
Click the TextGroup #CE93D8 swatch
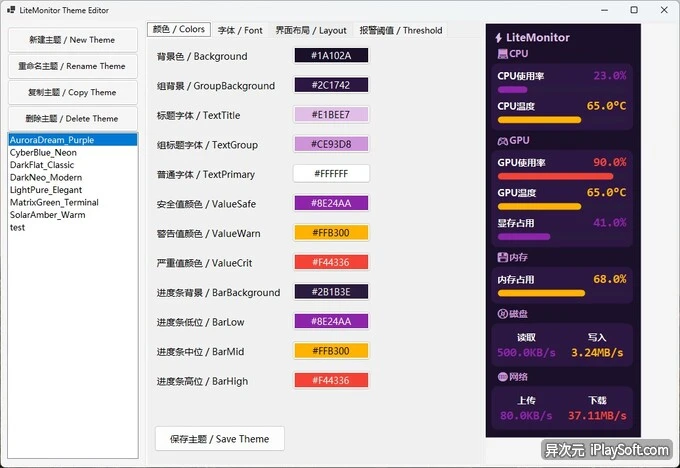331,144
